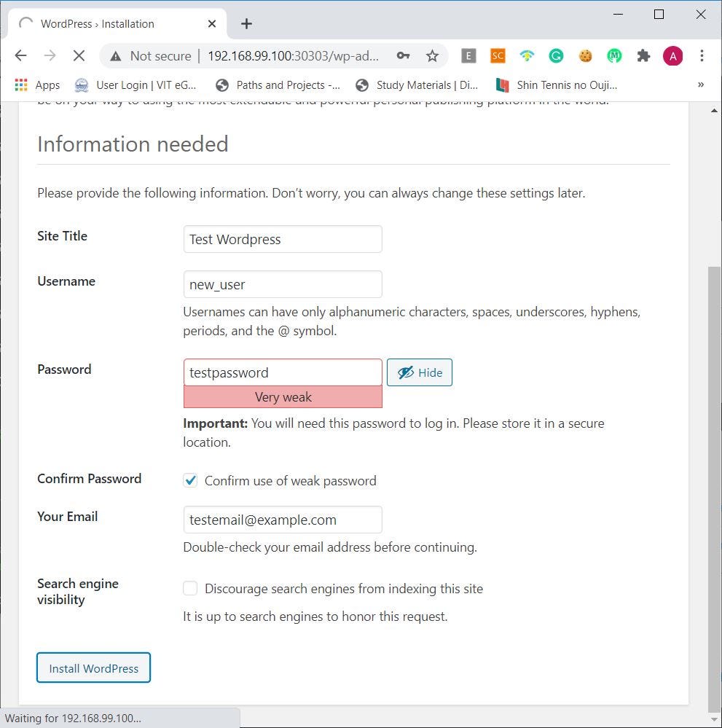Click the address bar URL
The image size is (722, 728).
(294, 56)
